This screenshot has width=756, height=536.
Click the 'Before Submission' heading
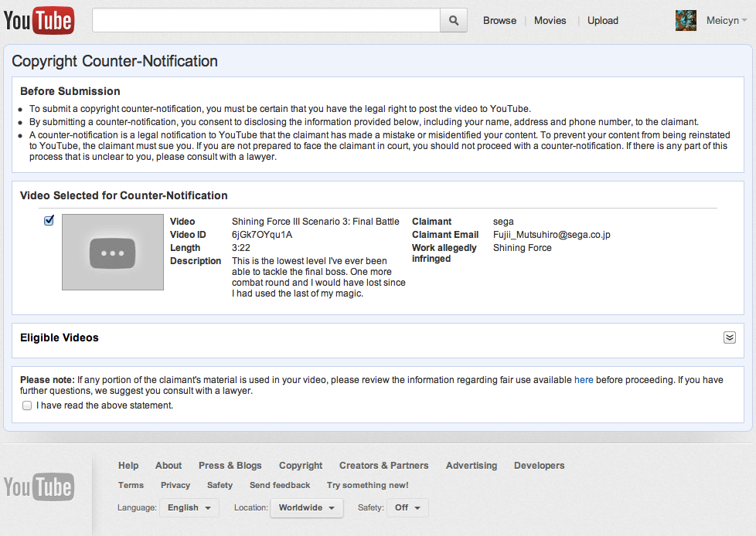[70, 91]
